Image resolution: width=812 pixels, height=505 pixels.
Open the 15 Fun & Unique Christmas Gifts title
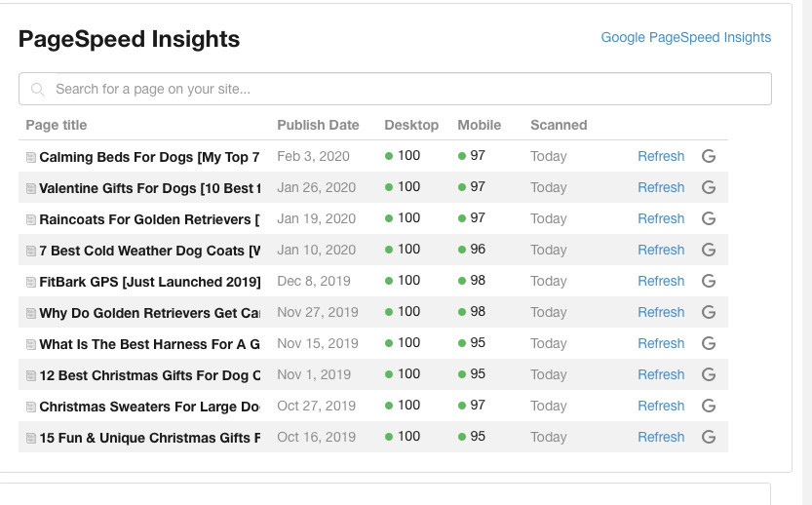150,438
